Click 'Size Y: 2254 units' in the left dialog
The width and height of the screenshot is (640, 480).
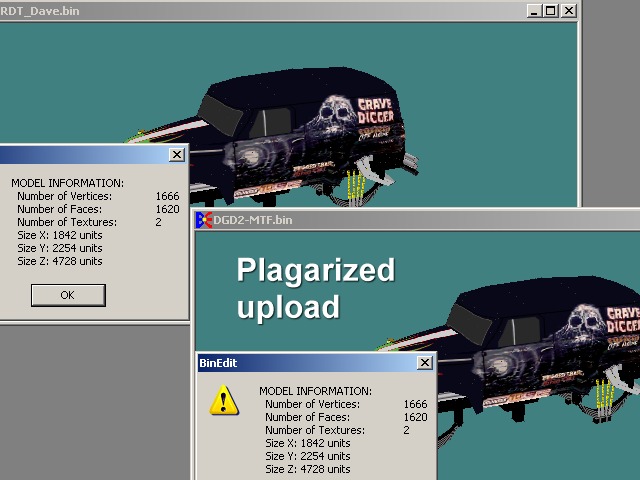(60, 249)
